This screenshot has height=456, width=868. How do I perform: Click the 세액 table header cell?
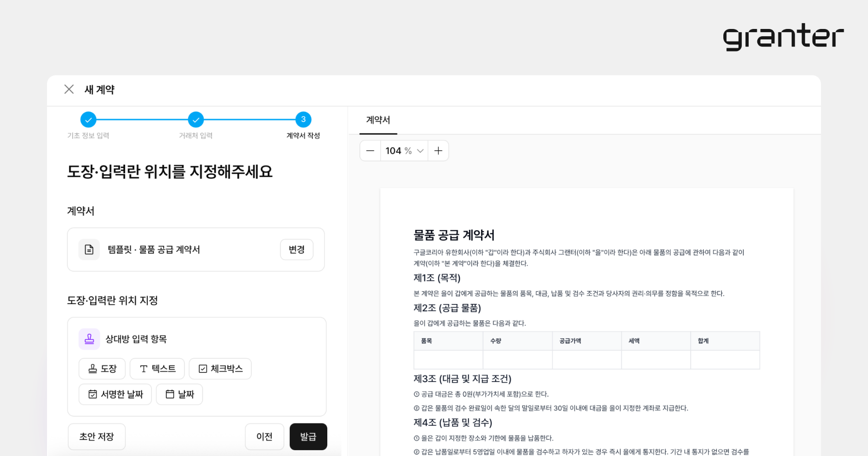[x=656, y=341]
